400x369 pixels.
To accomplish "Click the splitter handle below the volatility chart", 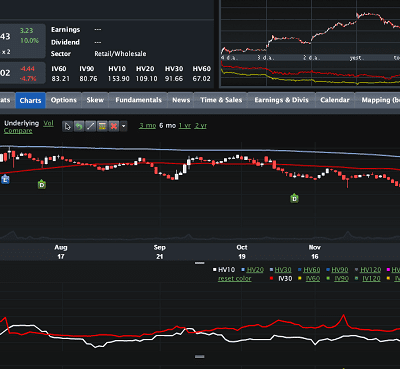I will coord(200,357).
